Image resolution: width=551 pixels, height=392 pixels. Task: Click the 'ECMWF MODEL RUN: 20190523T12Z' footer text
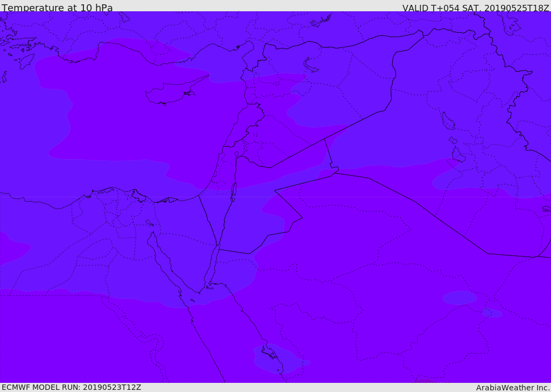[x=72, y=387]
